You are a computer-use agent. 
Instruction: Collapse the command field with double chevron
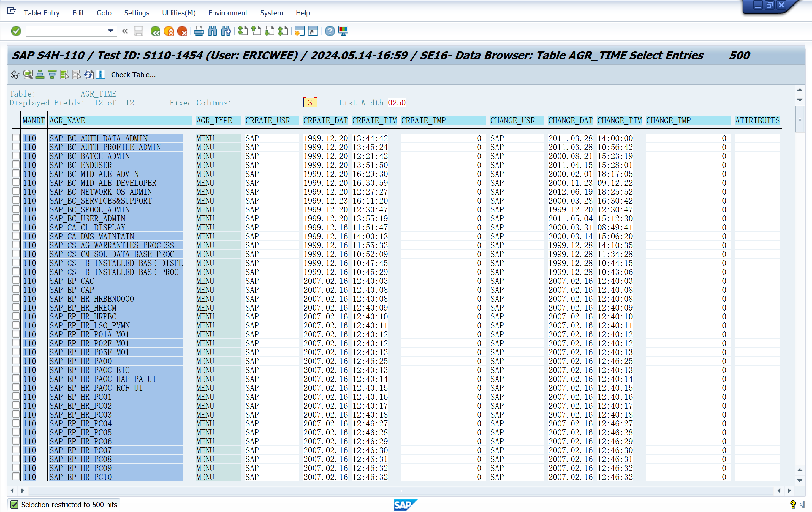coord(125,31)
